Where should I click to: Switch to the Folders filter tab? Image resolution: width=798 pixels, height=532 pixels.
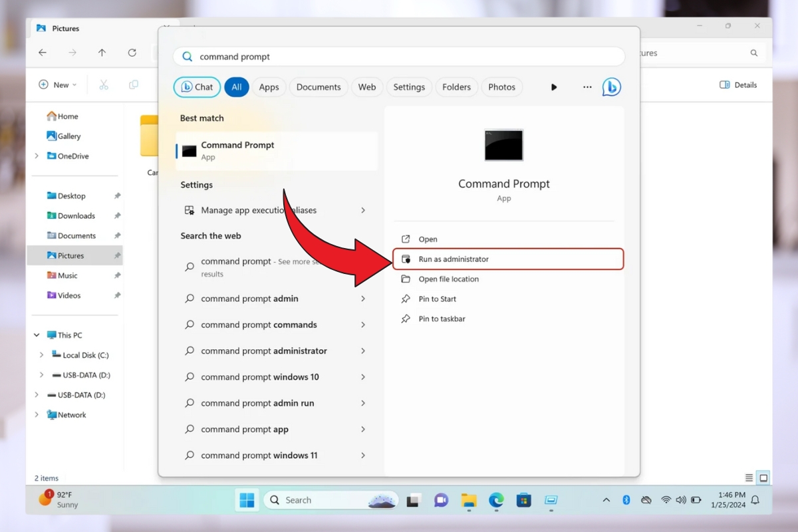(456, 87)
